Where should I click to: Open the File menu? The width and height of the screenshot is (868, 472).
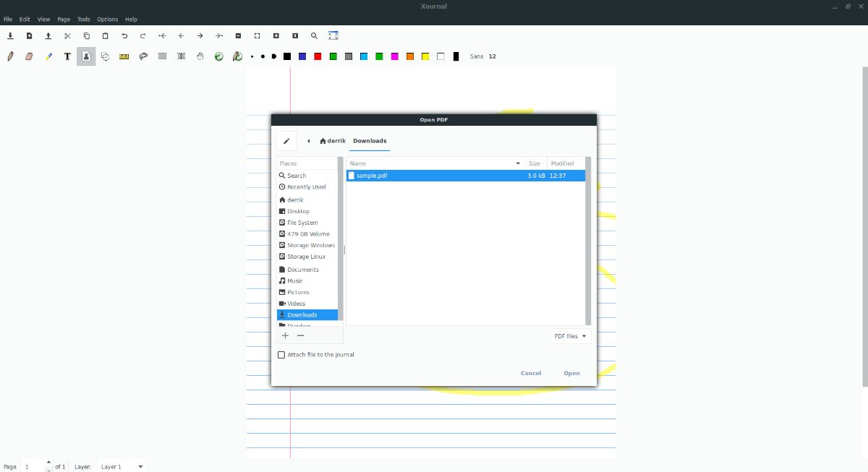pyautogui.click(x=8, y=20)
